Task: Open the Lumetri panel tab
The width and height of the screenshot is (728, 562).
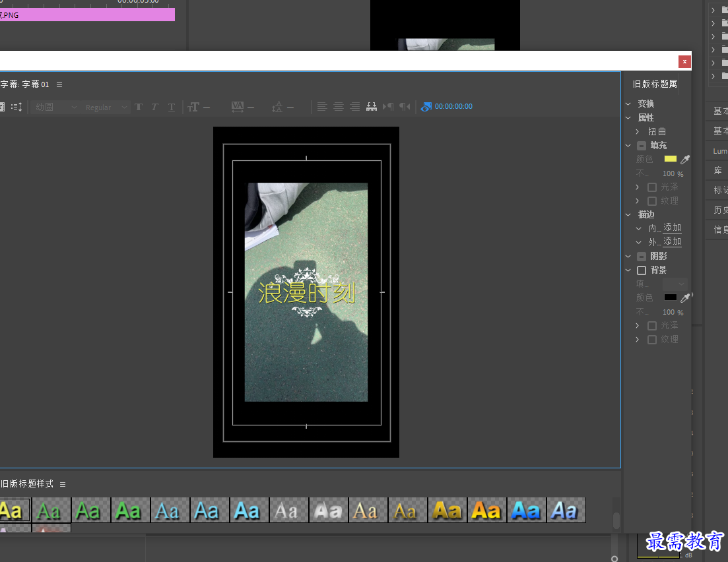Action: (x=719, y=151)
